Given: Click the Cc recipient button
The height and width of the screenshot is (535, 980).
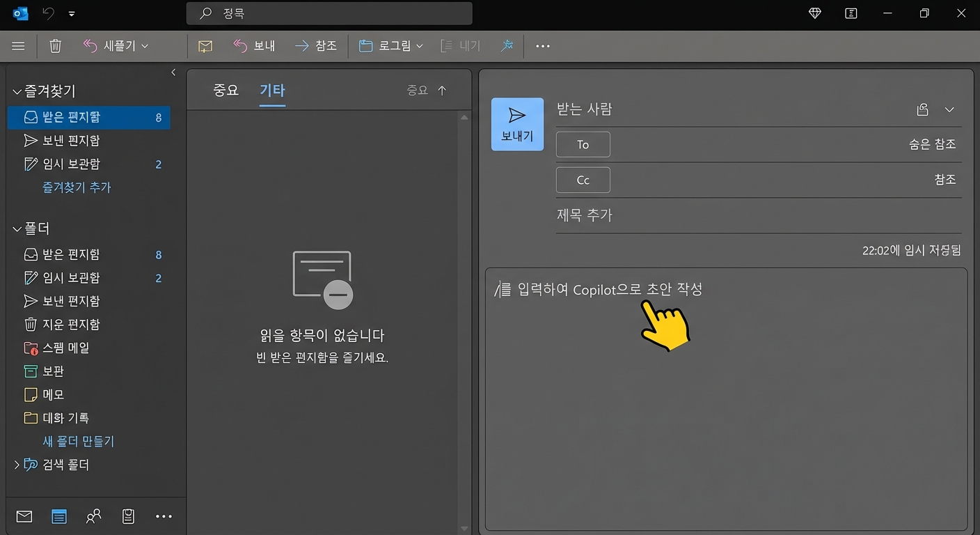Looking at the screenshot, I should tap(583, 180).
